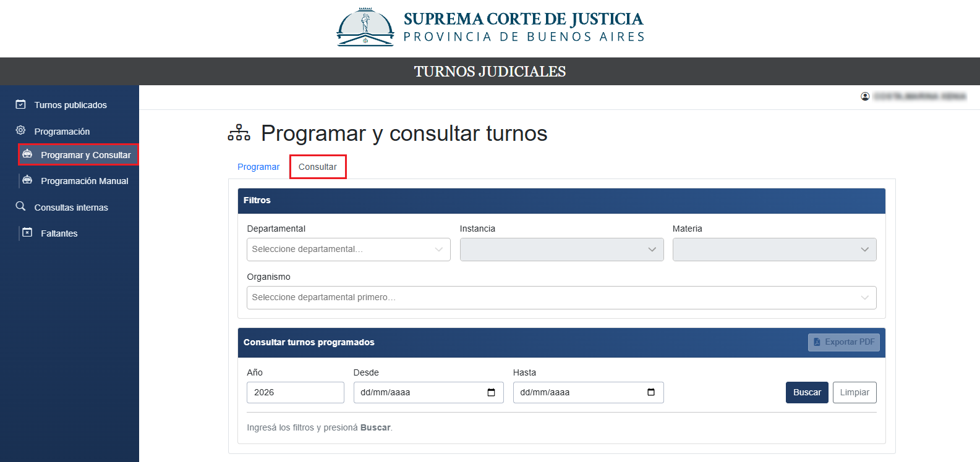
Task: Click the Buscar button
Action: point(807,392)
